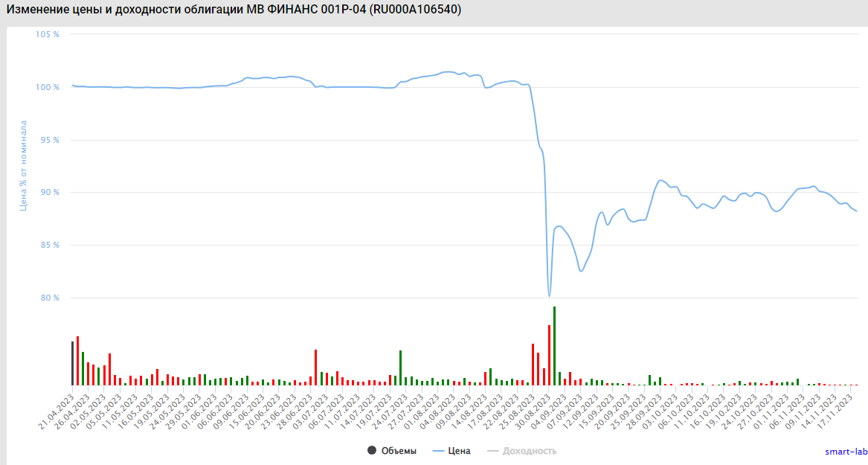Enable the greyed-out Доходность legend series
Screen dimensions: 868x465
click(521, 451)
